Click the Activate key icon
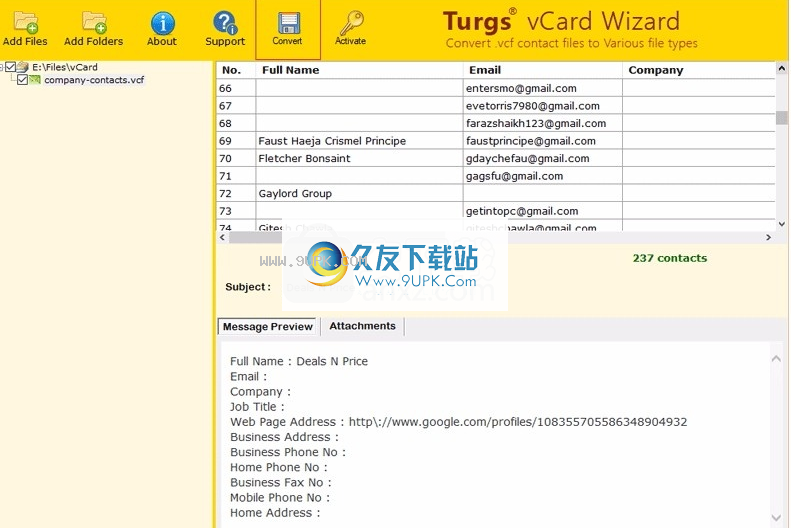The width and height of the screenshot is (791, 528). click(351, 29)
